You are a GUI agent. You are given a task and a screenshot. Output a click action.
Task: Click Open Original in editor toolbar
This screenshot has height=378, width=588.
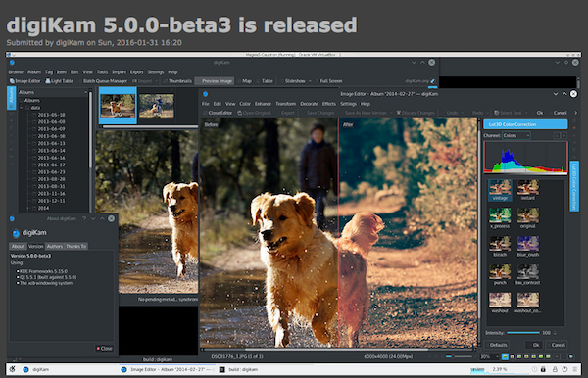tap(254, 113)
